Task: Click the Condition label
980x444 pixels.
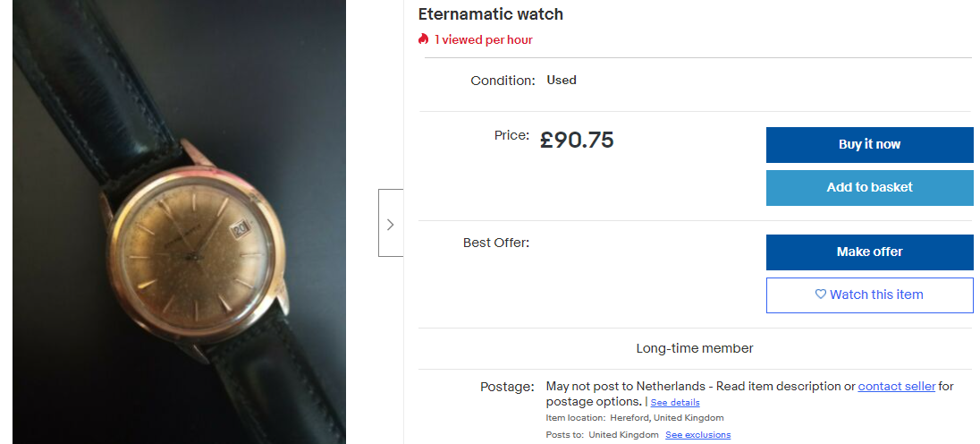Action: click(x=503, y=81)
